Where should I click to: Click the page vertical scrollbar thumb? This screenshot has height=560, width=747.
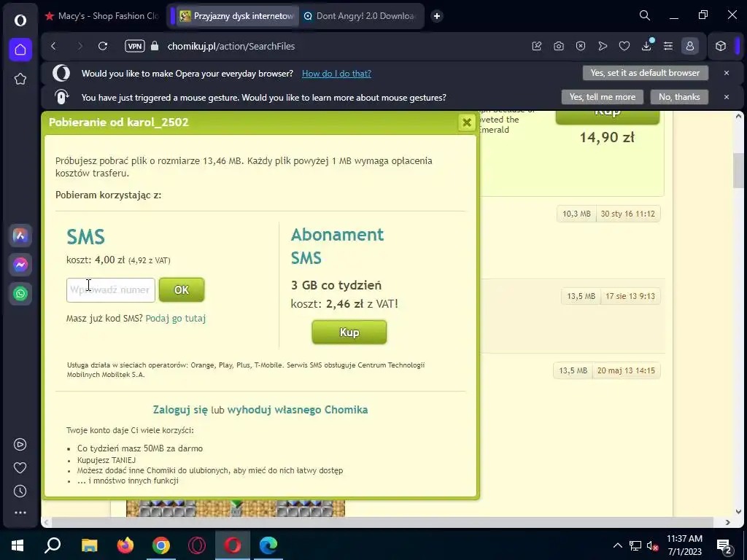tap(739, 171)
